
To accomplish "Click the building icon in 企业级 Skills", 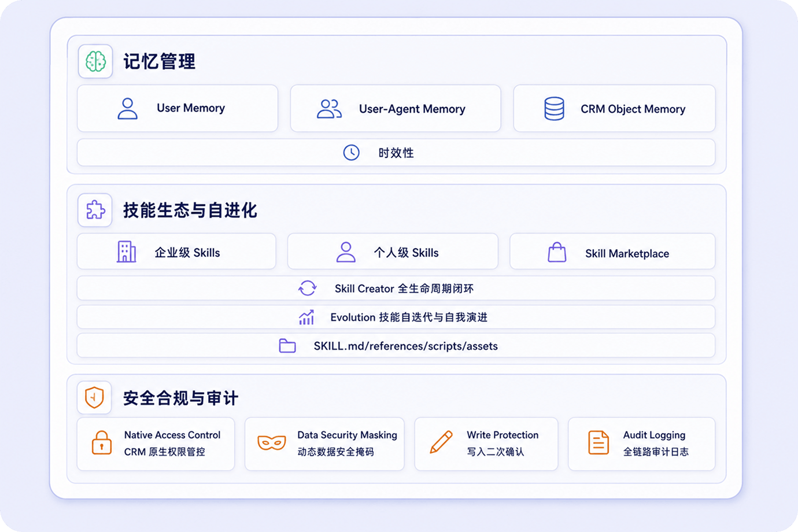I will tap(127, 252).
